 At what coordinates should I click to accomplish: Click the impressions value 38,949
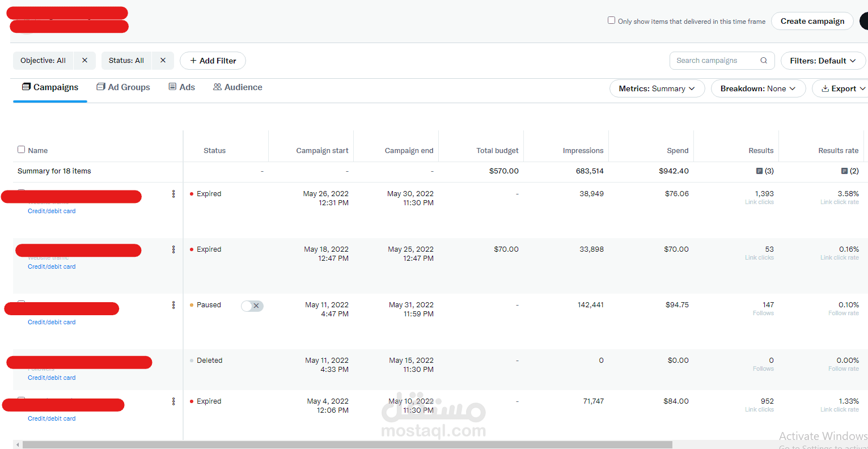(591, 194)
